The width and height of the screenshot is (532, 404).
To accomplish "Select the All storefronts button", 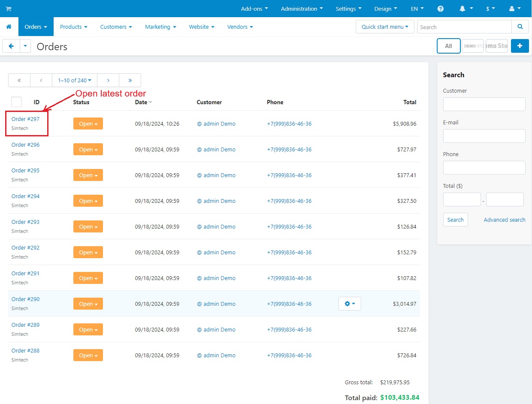I will (448, 46).
